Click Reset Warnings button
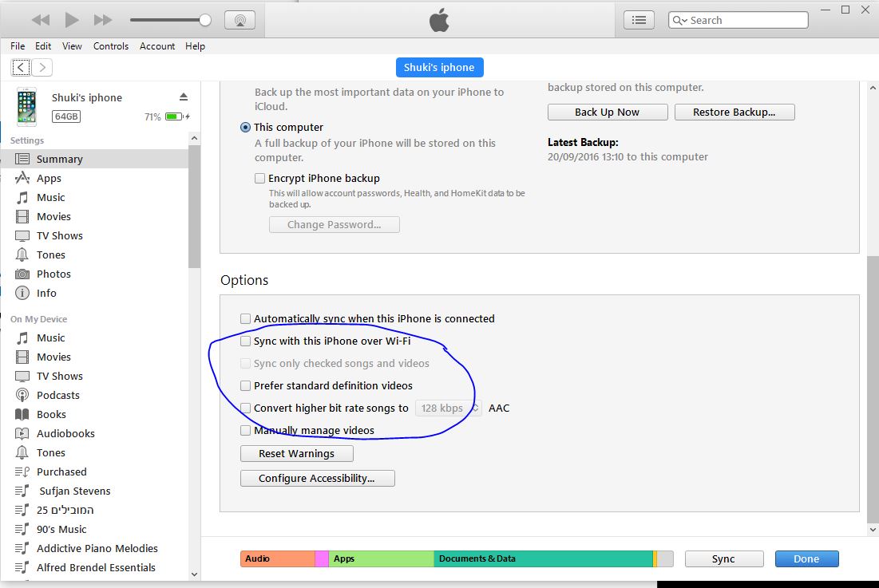Screen dimensions: 879x588 click(x=296, y=454)
